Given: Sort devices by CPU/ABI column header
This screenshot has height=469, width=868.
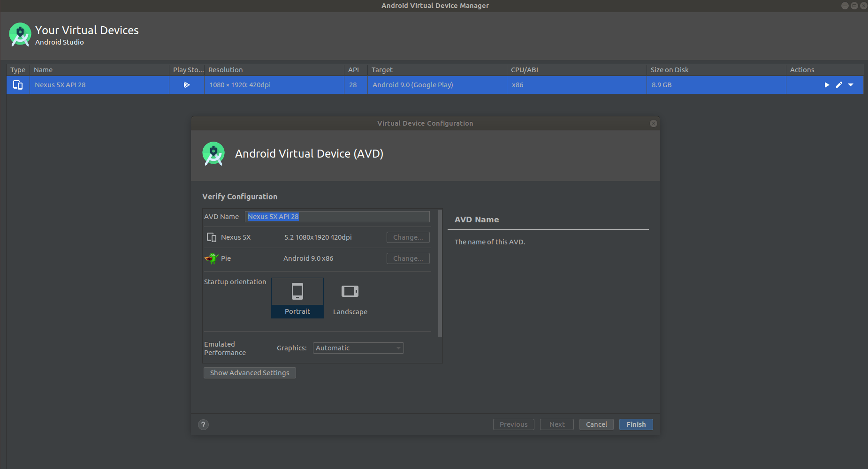Looking at the screenshot, I should 577,70.
